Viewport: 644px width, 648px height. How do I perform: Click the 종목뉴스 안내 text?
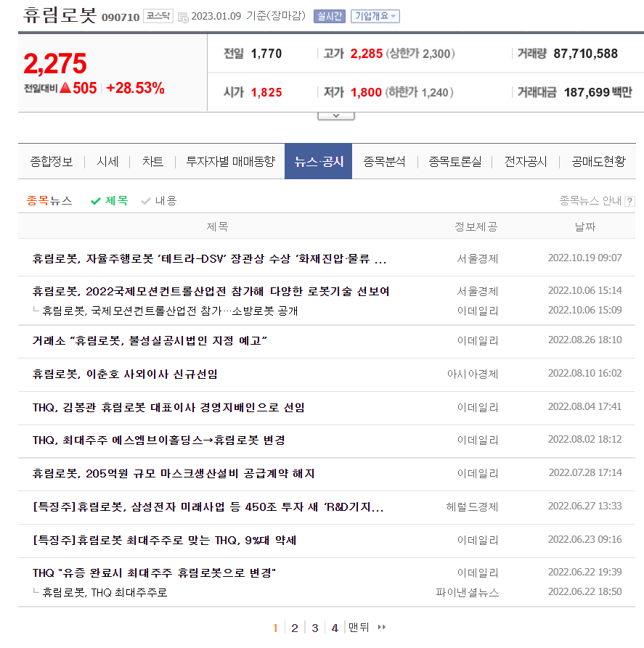click(590, 201)
